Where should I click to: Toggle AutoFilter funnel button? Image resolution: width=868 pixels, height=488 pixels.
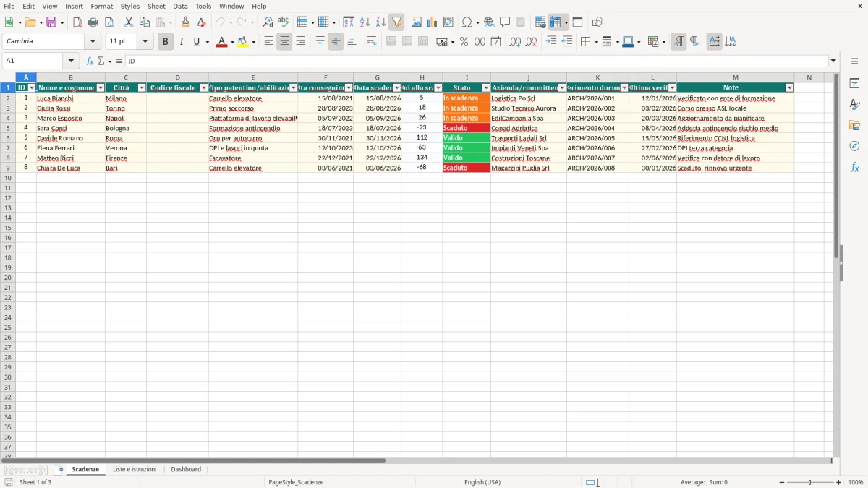396,22
